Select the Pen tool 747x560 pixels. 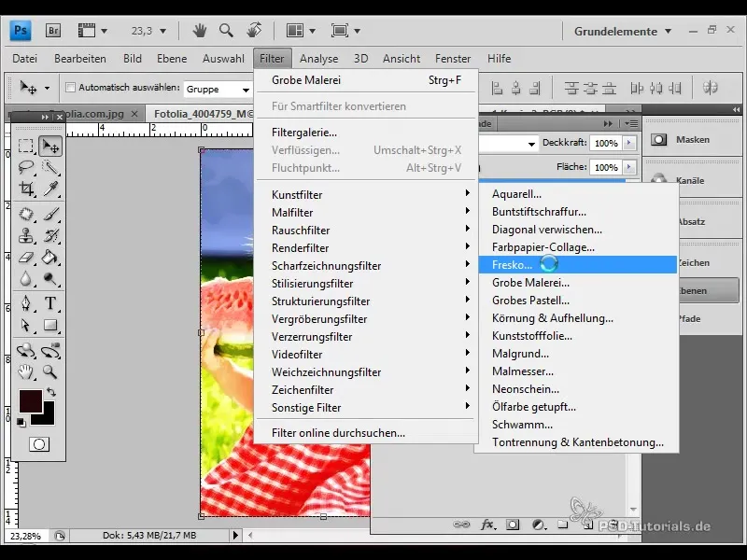26,303
